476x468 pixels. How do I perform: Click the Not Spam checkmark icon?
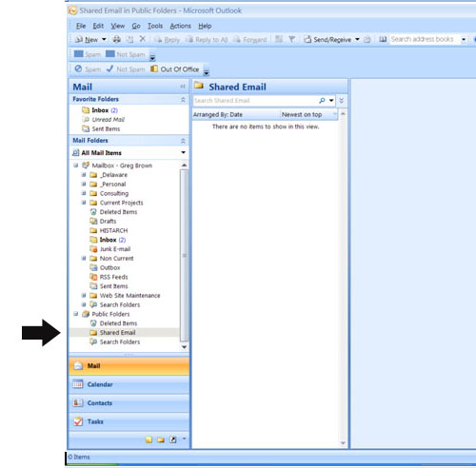click(109, 68)
